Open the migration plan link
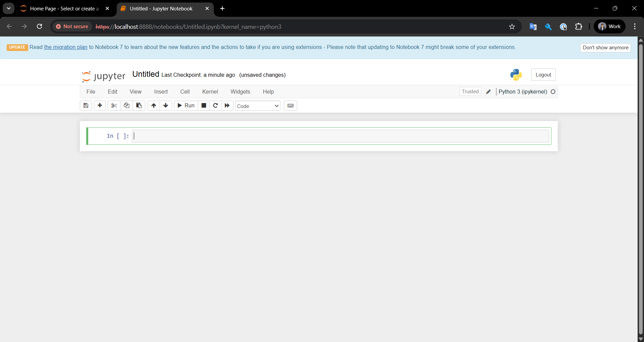644x342 pixels. 66,47
